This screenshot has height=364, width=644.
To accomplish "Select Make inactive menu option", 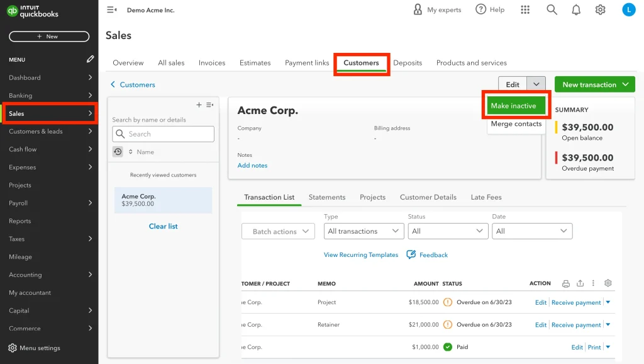I will pos(516,106).
